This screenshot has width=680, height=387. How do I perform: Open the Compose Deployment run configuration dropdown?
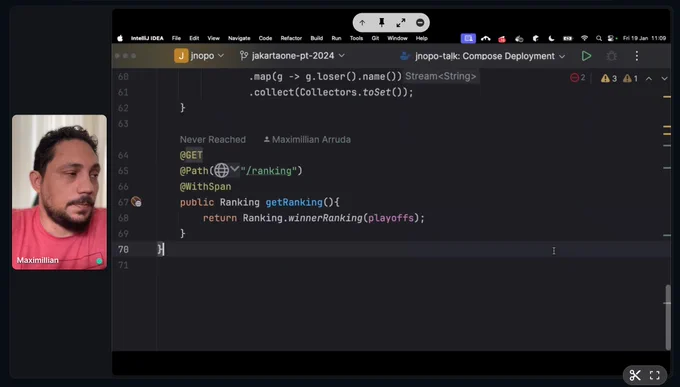pos(483,56)
